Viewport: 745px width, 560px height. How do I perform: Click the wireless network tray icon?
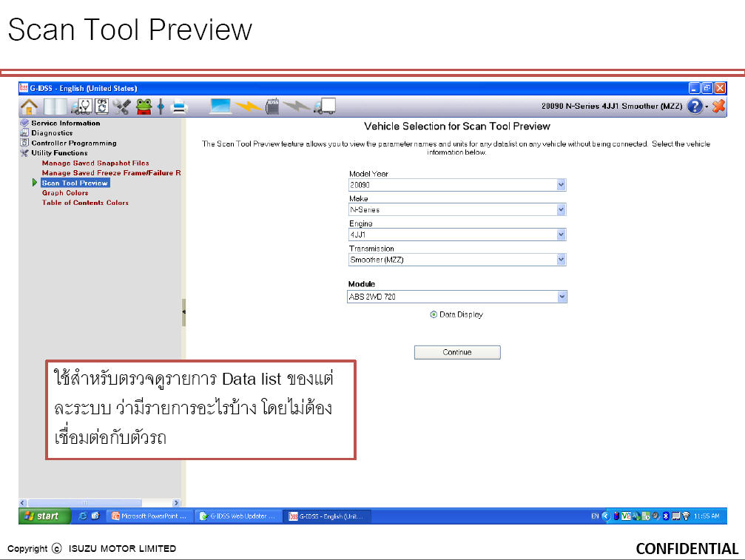point(686,516)
